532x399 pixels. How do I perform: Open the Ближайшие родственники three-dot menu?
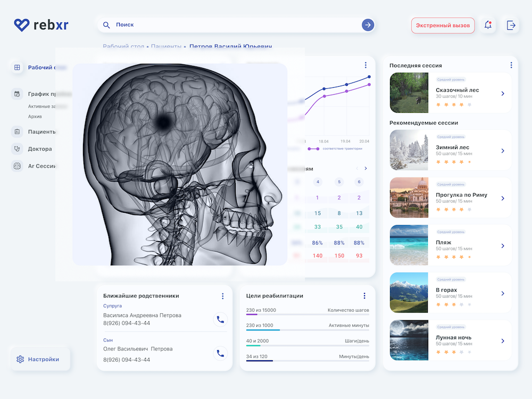tap(222, 296)
